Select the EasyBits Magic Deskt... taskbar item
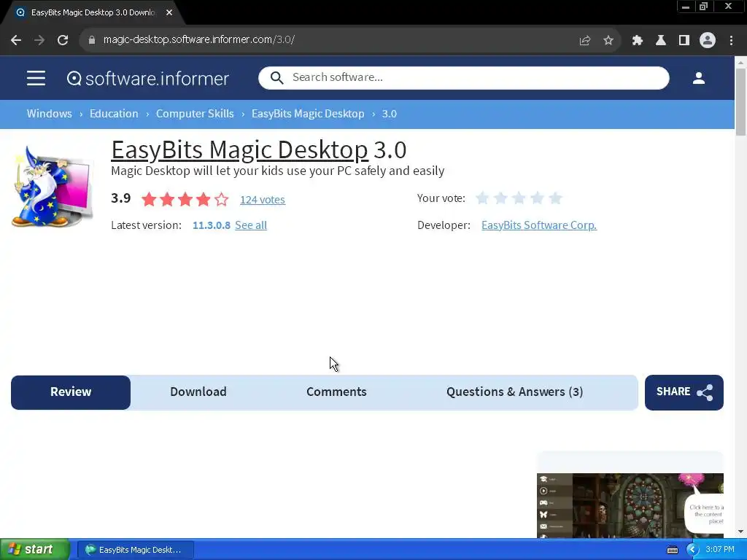747x560 pixels. click(135, 550)
